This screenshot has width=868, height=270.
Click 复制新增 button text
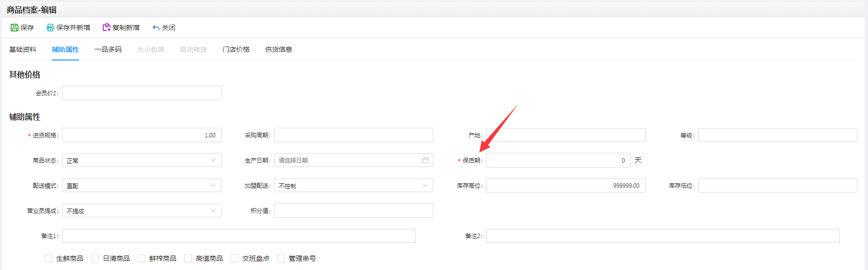coord(126,28)
